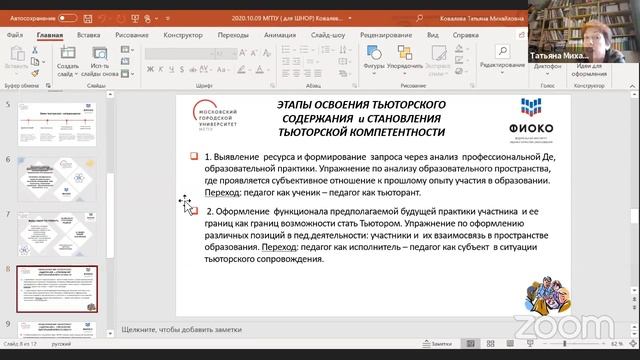The image size is (640, 360).
Task: Open the Упорядочить arrange menu
Action: (404, 60)
